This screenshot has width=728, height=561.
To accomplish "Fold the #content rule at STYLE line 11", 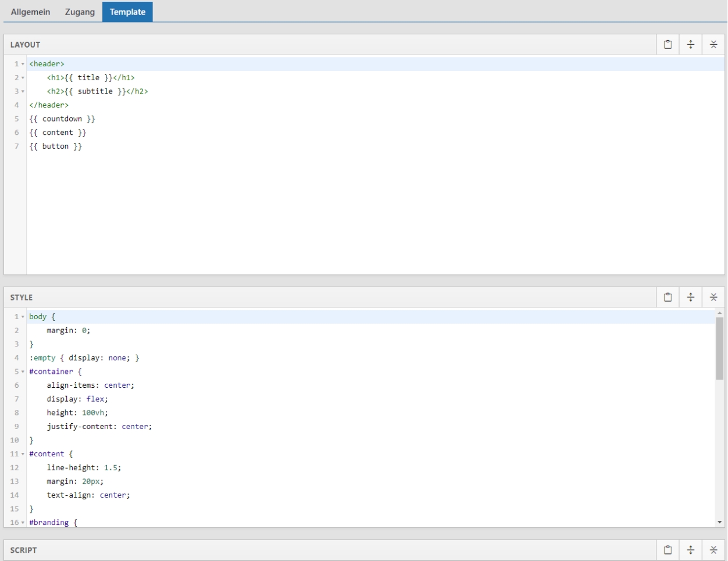I will [x=23, y=454].
